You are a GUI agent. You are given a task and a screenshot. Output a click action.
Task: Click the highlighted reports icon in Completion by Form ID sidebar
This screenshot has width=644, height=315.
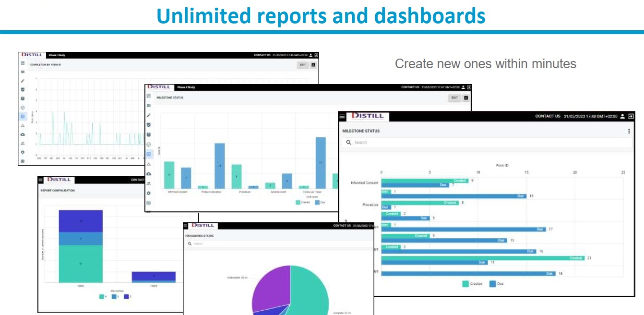coord(23,117)
